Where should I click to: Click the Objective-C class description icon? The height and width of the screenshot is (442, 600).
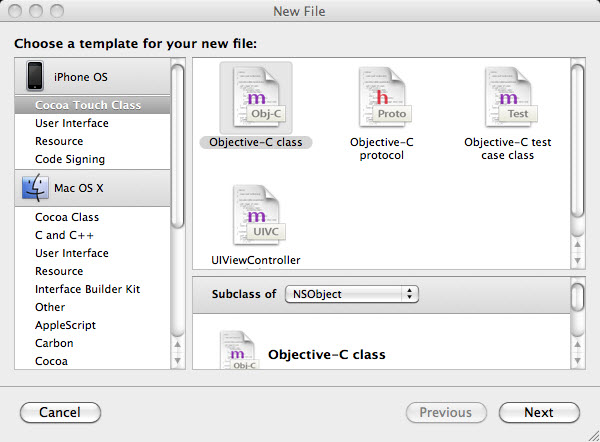[x=239, y=350]
